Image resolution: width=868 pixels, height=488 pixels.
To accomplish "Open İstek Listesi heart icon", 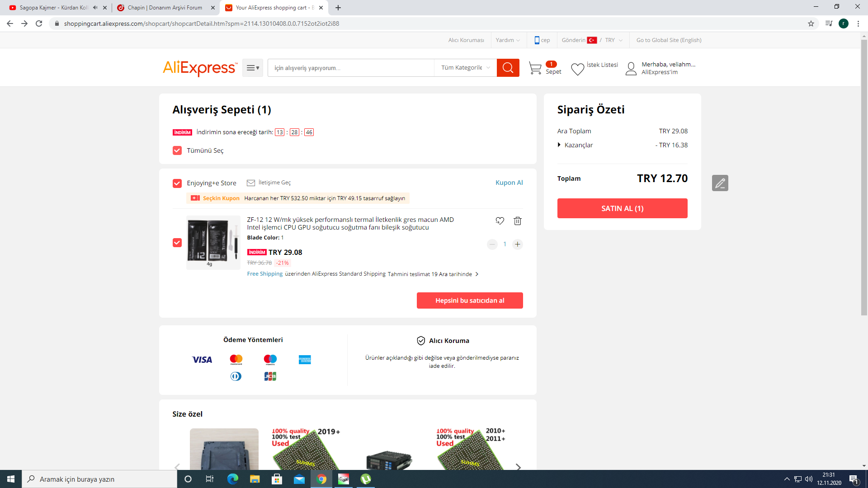I will (577, 69).
